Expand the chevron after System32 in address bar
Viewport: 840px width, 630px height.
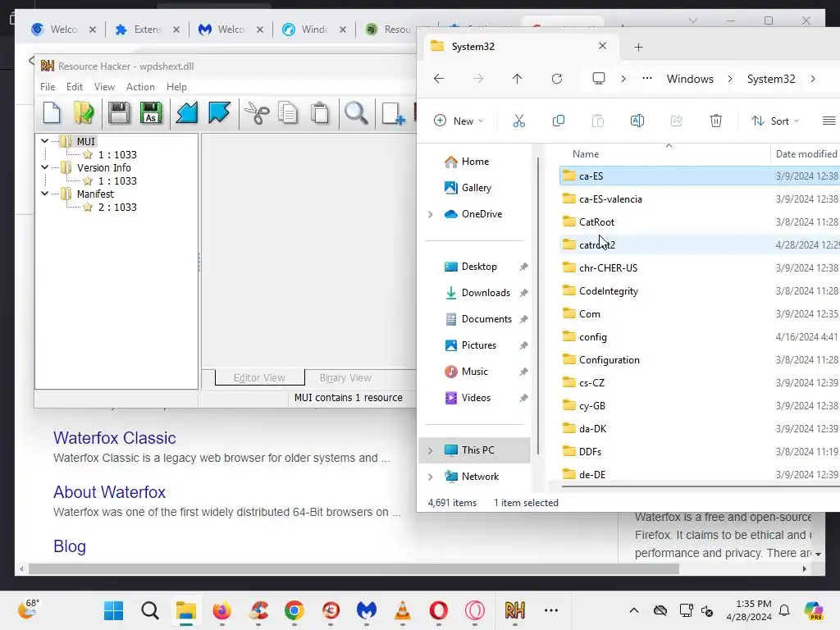[813, 79]
